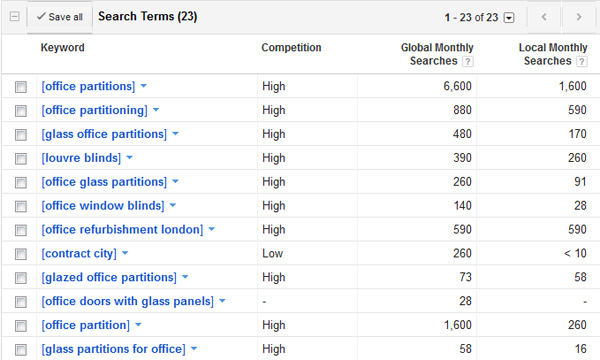Open dropdown arrow next to [contract city]
The image size is (600, 360).
click(125, 253)
